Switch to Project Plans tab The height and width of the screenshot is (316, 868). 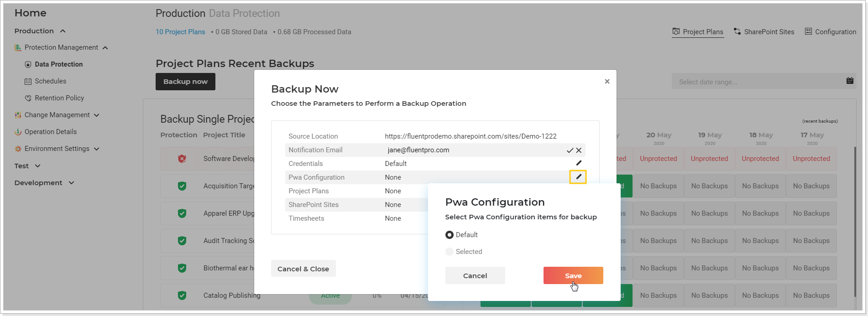tap(698, 32)
